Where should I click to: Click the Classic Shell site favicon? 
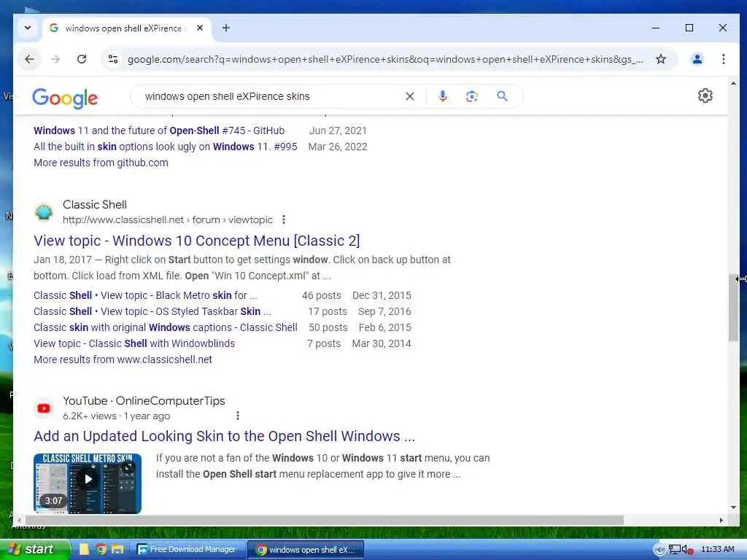coord(44,212)
